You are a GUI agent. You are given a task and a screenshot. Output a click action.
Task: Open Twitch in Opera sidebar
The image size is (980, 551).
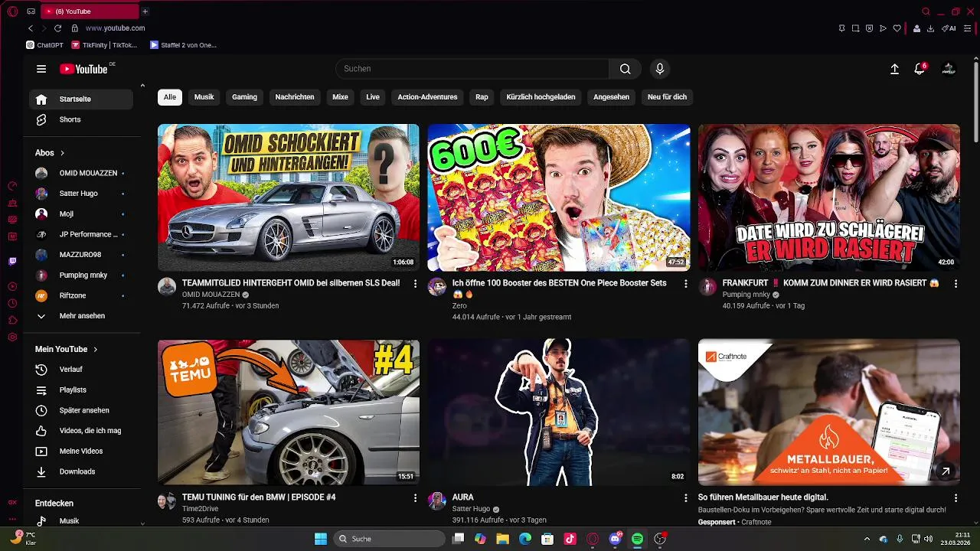pyautogui.click(x=12, y=261)
